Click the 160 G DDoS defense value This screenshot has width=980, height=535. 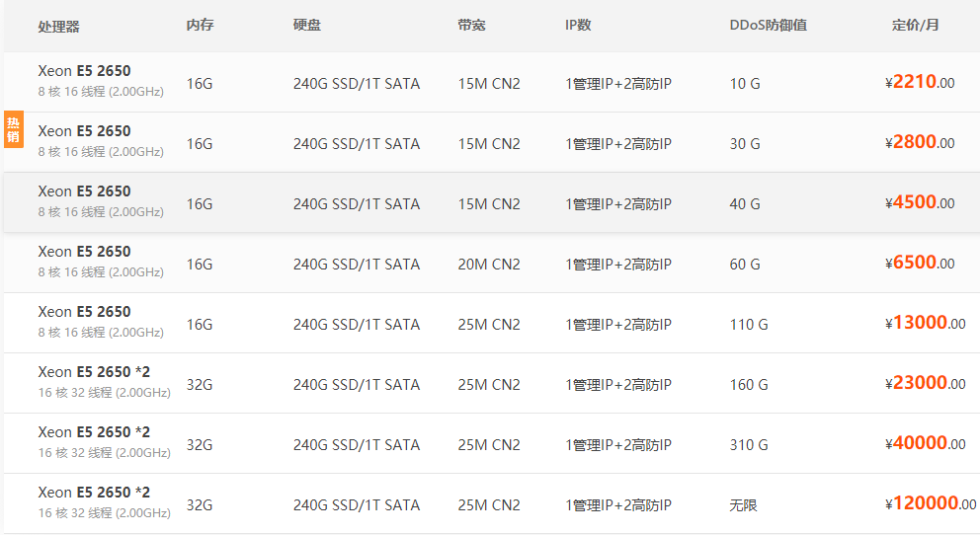pos(749,385)
